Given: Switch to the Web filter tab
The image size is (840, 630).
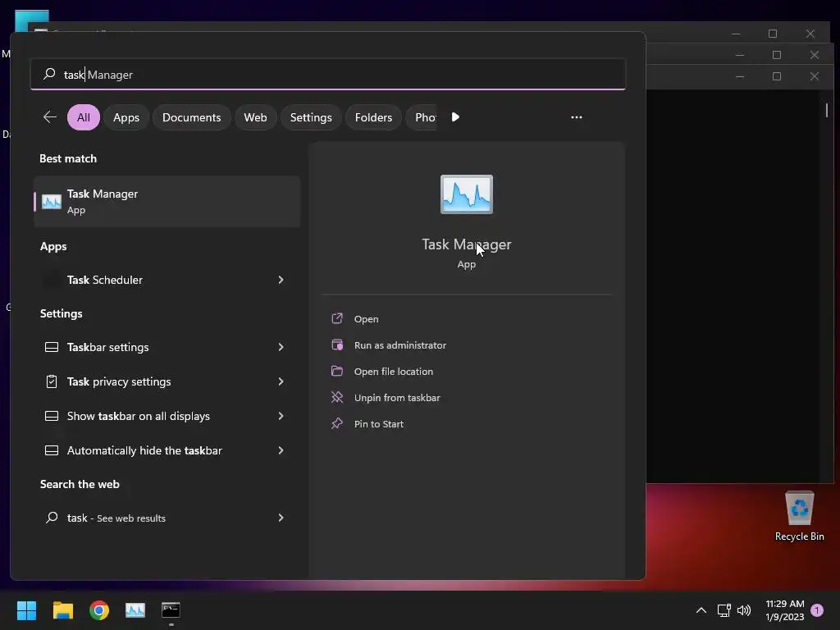Looking at the screenshot, I should (255, 117).
